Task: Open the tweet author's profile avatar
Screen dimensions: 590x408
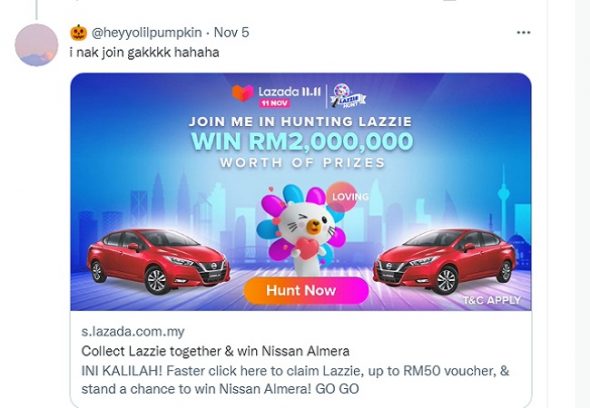Action: coord(36,45)
